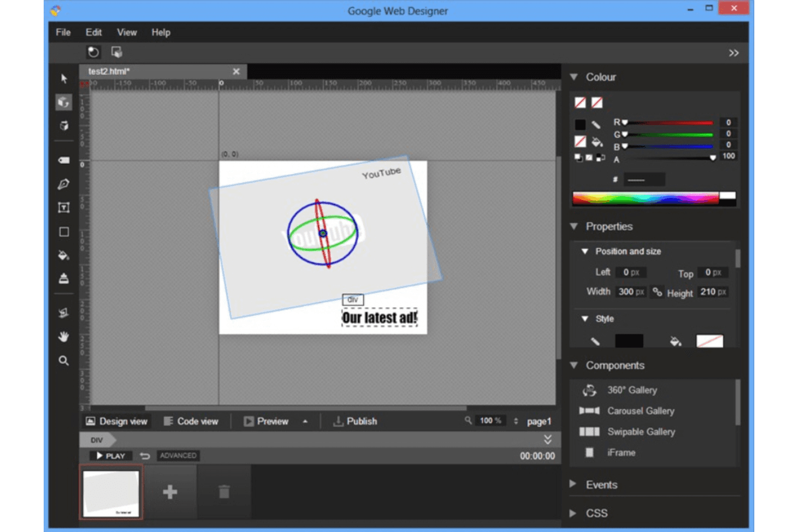This screenshot has height=532, width=798.
Task: Open the View menu
Action: 127,32
